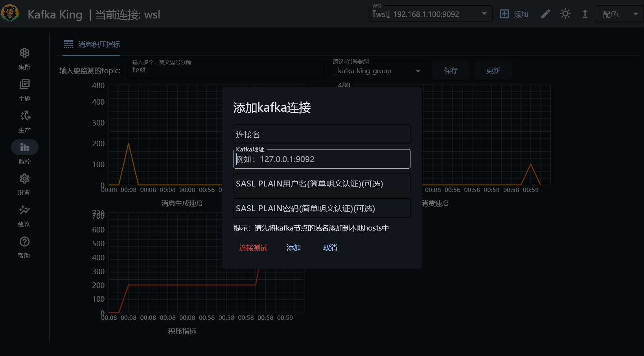Open the Cluster (集群) sidebar icon
644x356 pixels.
[24, 53]
